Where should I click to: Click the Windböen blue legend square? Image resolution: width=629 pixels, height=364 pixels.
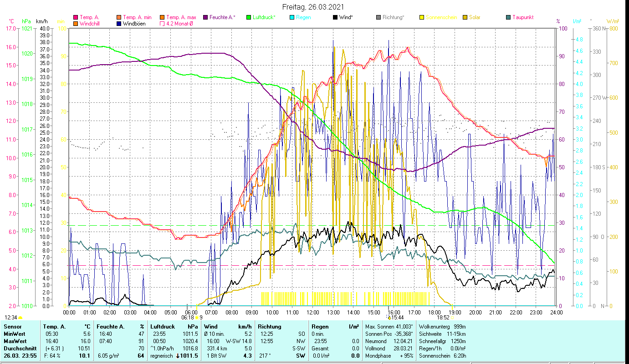[119, 23]
